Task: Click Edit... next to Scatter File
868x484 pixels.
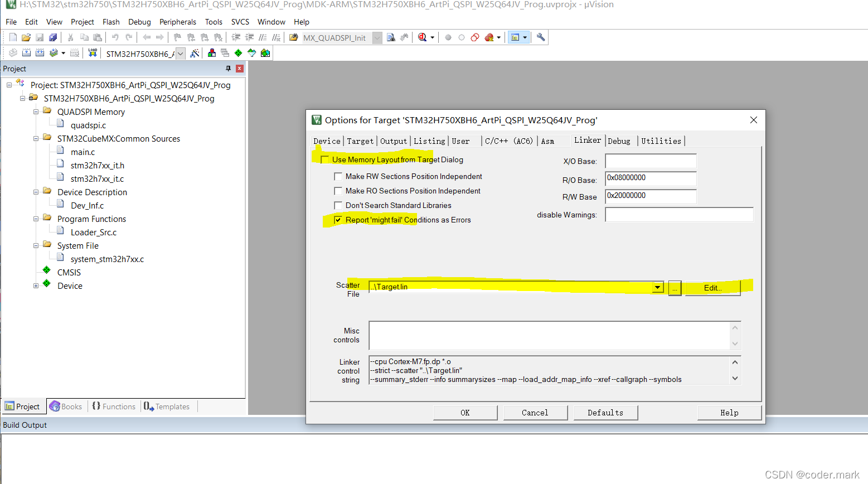Action: pos(712,288)
